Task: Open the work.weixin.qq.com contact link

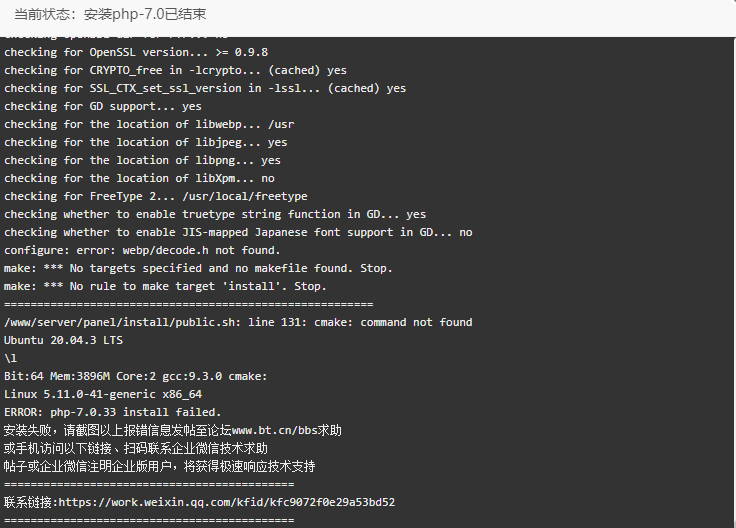Action: click(x=227, y=502)
